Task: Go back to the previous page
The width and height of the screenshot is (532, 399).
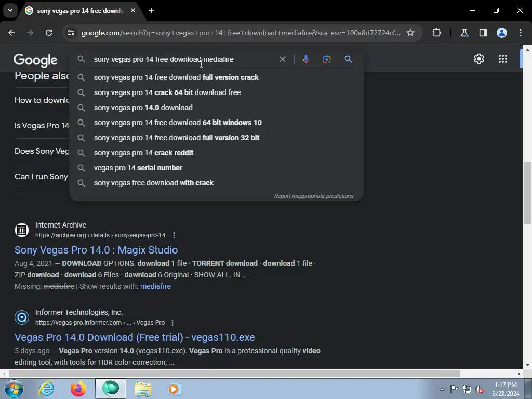Action: (11, 33)
